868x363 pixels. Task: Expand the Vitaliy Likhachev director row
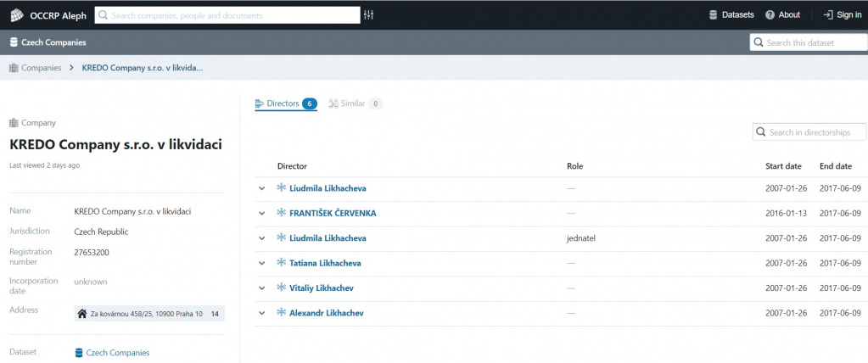pyautogui.click(x=262, y=288)
